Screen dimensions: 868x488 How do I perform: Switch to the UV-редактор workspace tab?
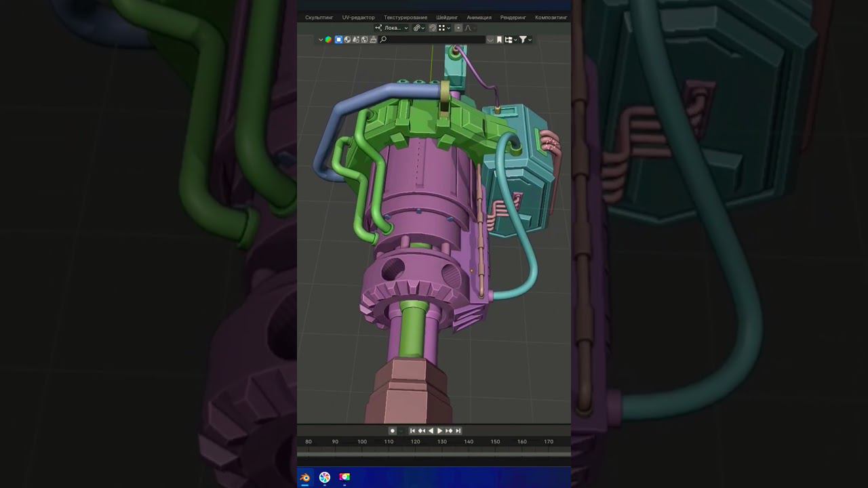pos(358,18)
